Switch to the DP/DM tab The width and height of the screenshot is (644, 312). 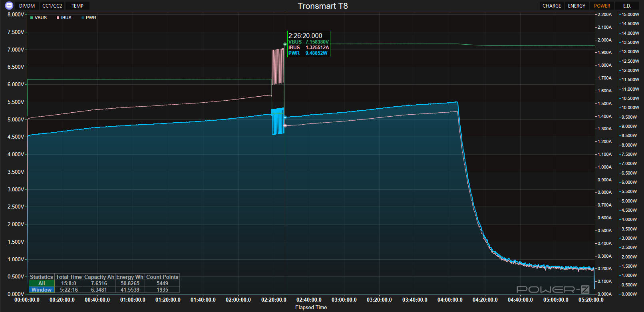click(27, 6)
